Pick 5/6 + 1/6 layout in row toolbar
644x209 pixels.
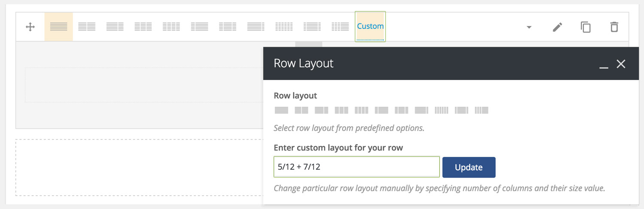(256, 27)
